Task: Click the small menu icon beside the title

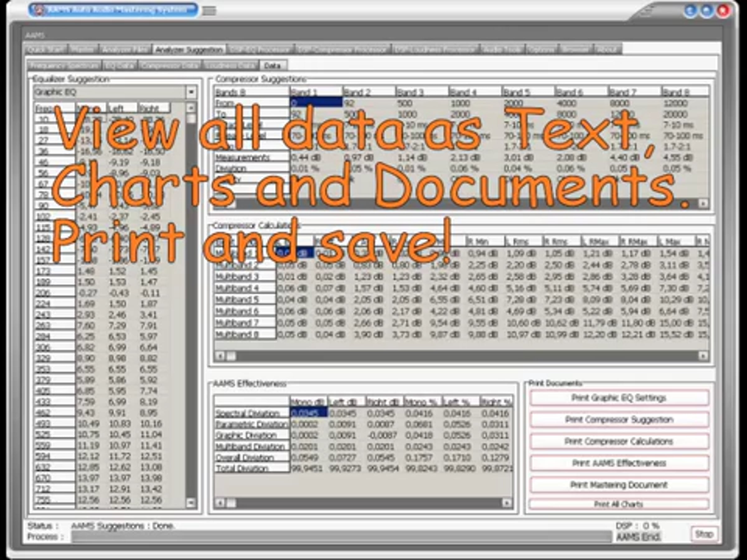Action: pos(209,11)
